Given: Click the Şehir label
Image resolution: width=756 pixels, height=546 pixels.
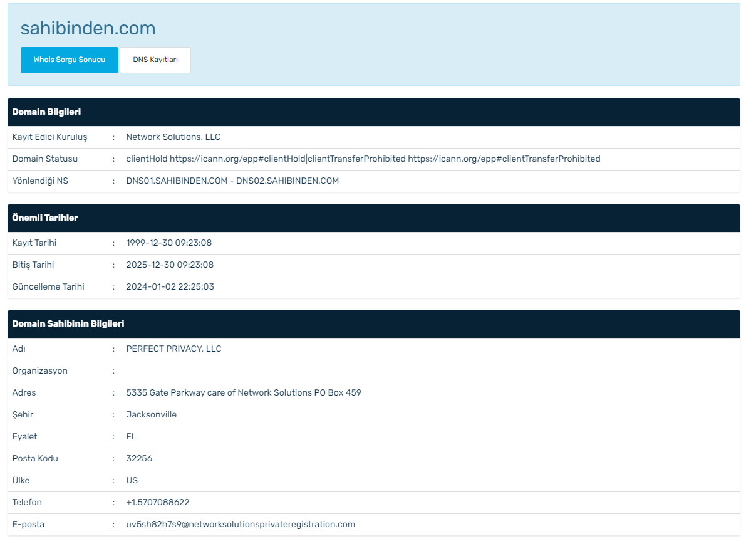Looking at the screenshot, I should pyautogui.click(x=23, y=414).
